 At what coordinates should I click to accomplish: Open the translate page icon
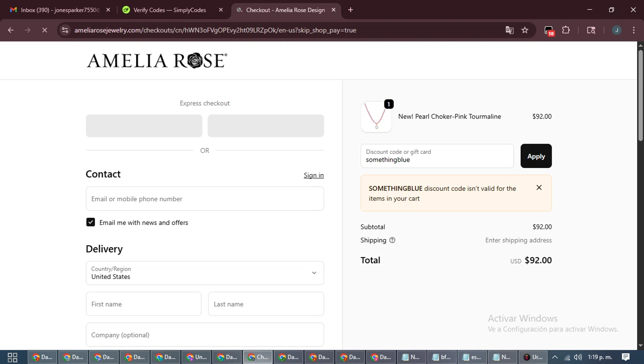[510, 30]
